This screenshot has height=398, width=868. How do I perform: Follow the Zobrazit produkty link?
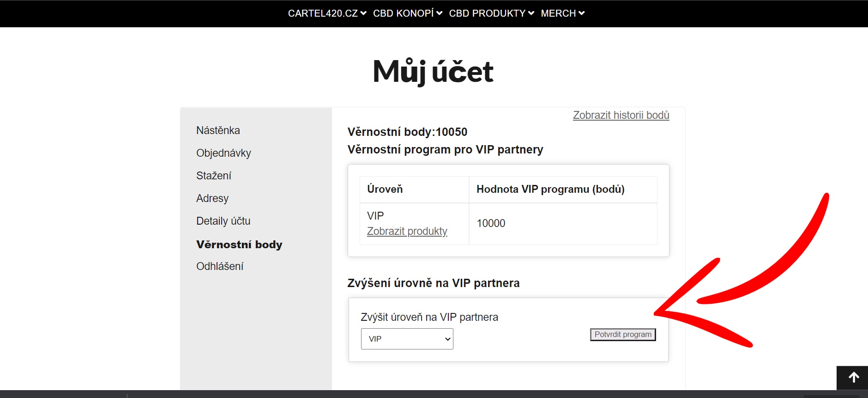click(x=407, y=231)
